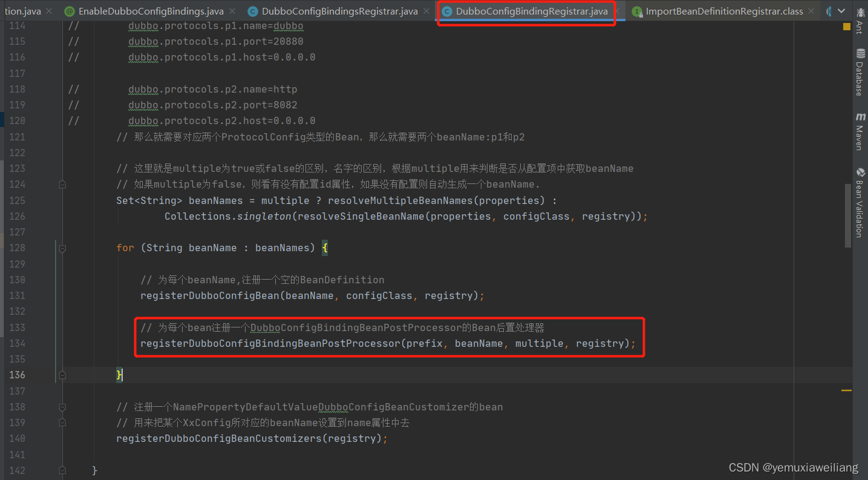This screenshot has width=868, height=480.
Task: Click line number 142 in gutter
Action: coord(17,470)
